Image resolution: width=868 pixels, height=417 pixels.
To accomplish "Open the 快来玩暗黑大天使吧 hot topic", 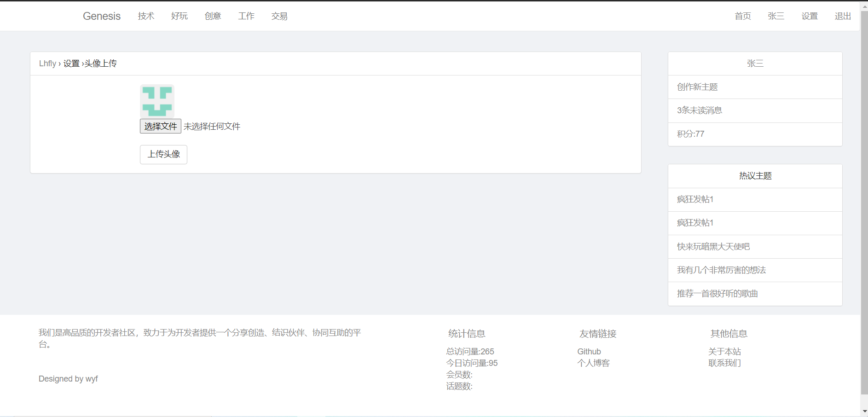I will pos(712,247).
